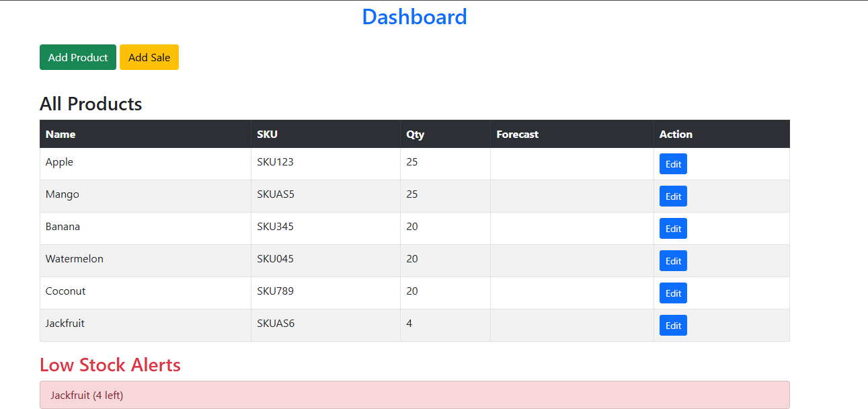Click the Jackfruit (4 left) alert
This screenshot has height=409, width=868.
pyautogui.click(x=415, y=395)
